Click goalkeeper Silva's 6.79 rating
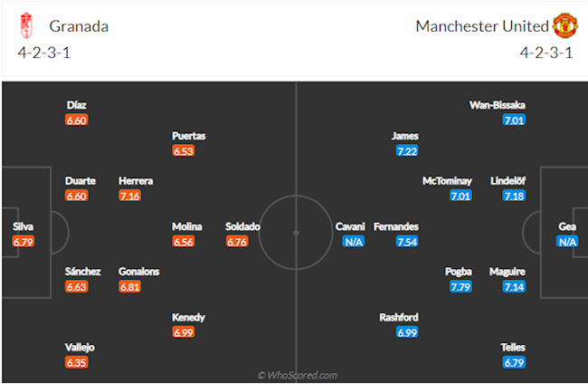Screen dimensions: 588x384 tap(24, 242)
